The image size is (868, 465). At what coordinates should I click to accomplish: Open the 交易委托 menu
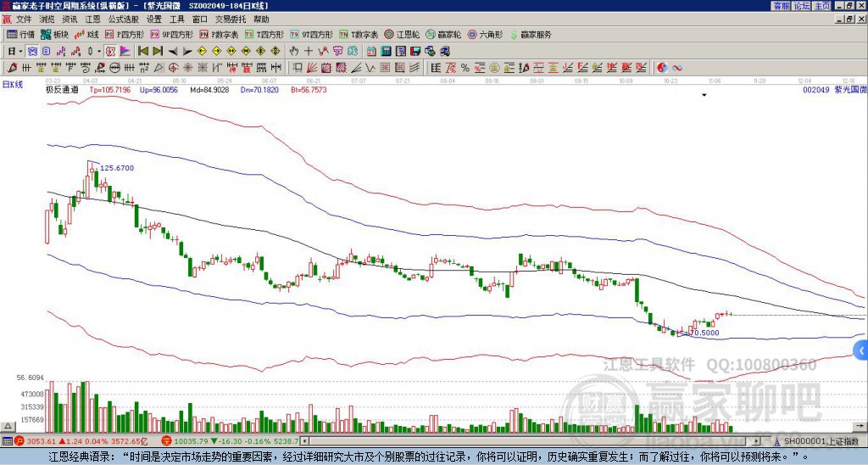(x=231, y=20)
